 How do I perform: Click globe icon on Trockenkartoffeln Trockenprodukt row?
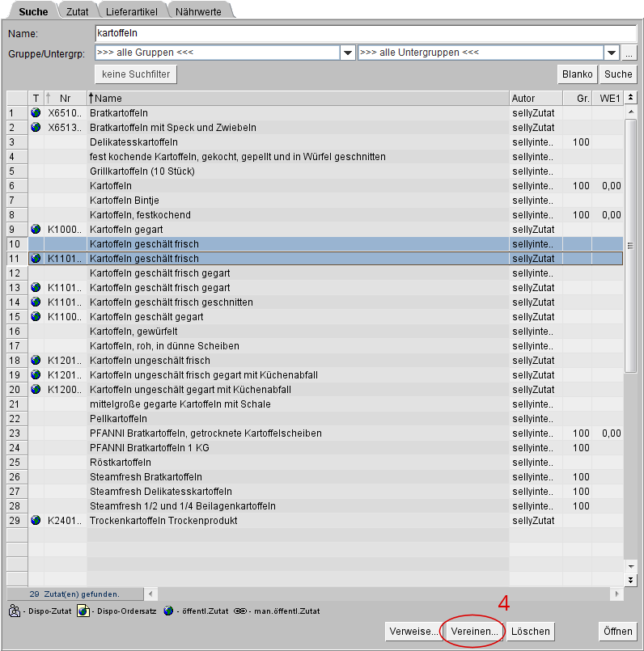(36, 521)
